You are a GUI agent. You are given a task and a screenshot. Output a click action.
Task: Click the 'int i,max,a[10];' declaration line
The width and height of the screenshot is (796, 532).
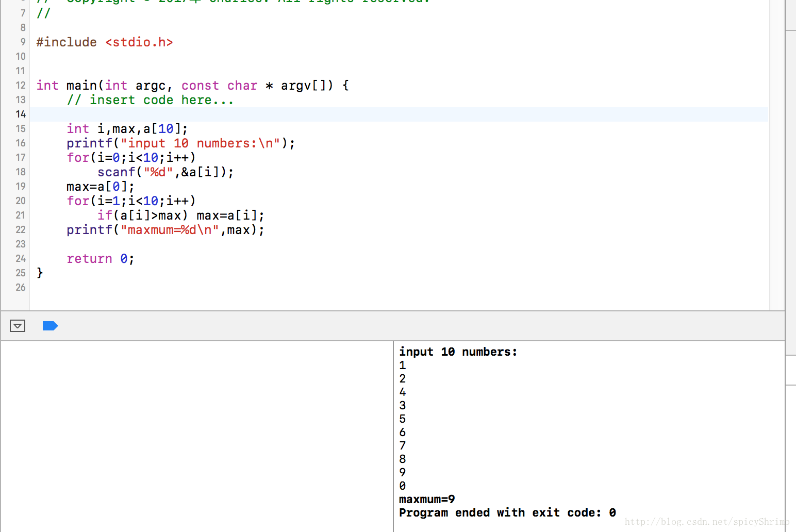click(127, 129)
